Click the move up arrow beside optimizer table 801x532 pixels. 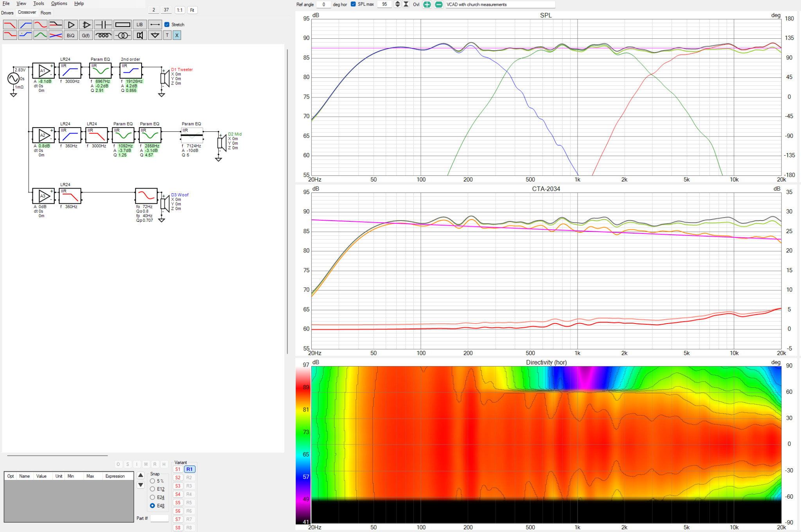pos(141,475)
